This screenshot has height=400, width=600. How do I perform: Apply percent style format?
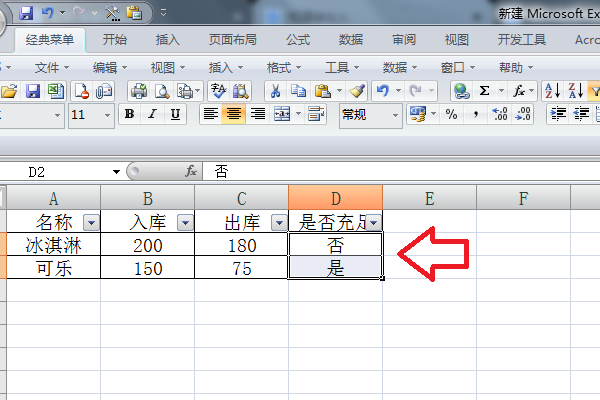pos(452,114)
